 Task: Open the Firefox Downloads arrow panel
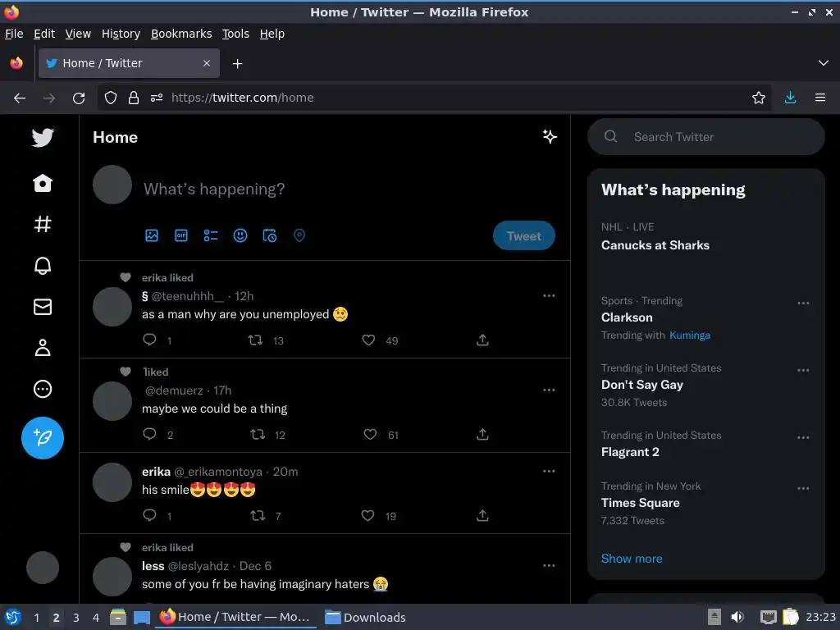tap(790, 98)
